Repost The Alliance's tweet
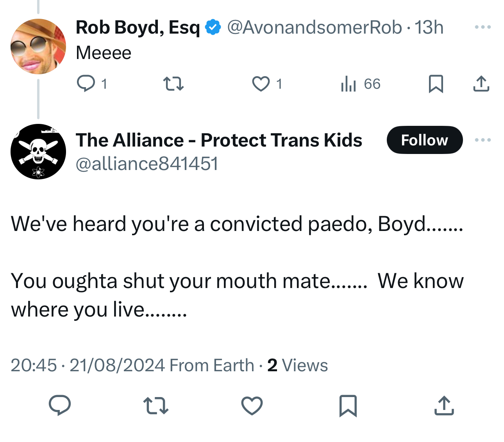Image resolution: width=504 pixels, height=442 pixels. coord(156,405)
